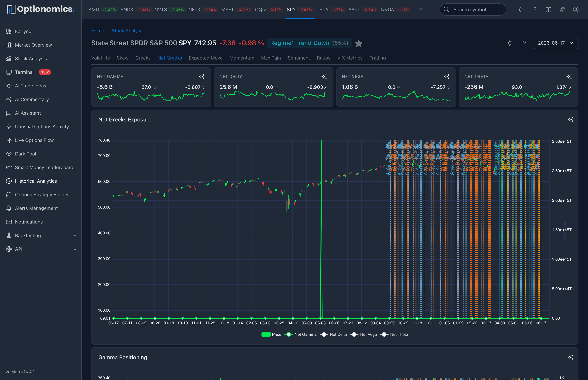
Task: Click the Optionomics logo
Action: pyautogui.click(x=40, y=9)
